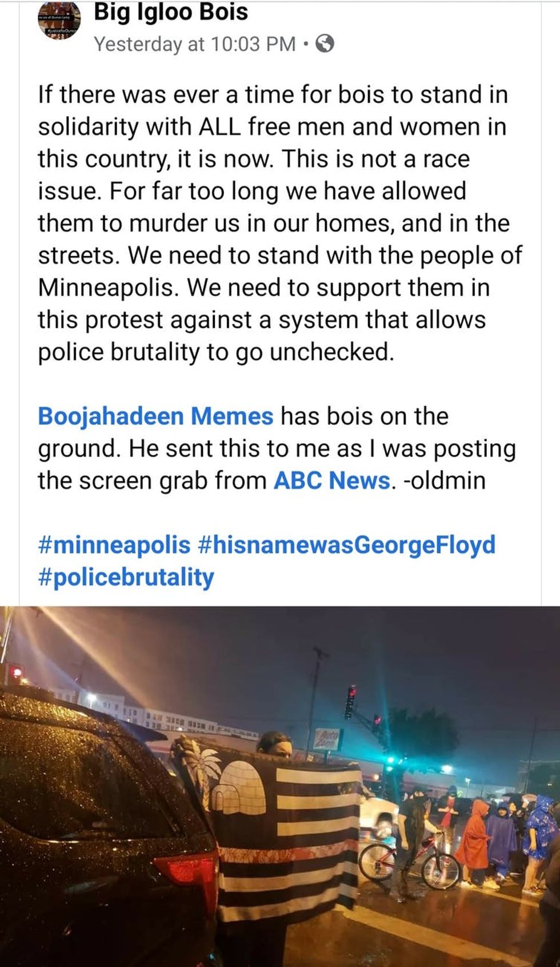This screenshot has height=967, width=560.
Task: Open the Big Igloo Bois page name
Action: click(x=171, y=12)
